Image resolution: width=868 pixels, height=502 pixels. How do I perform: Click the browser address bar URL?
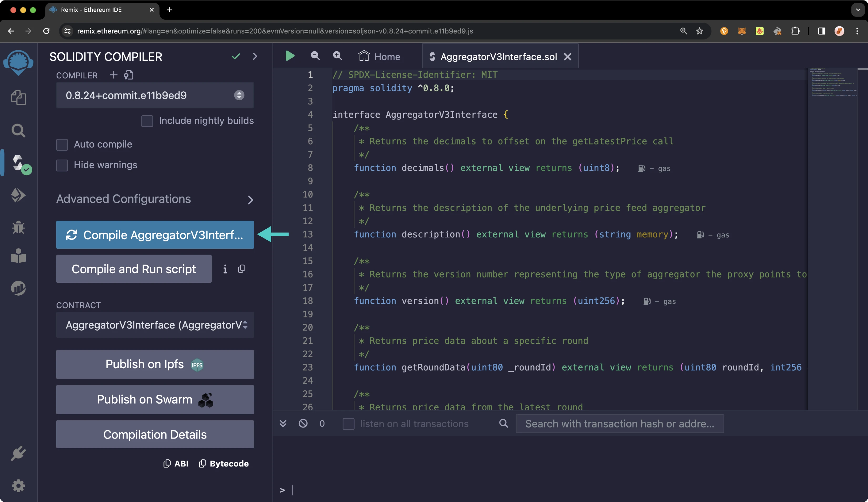tap(275, 31)
